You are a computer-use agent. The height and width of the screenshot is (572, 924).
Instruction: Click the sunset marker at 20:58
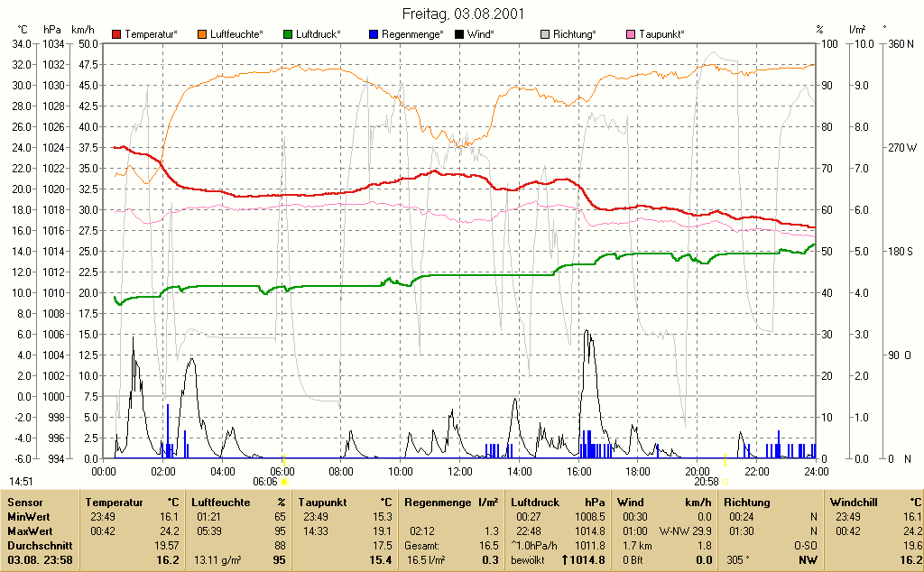pos(725,482)
